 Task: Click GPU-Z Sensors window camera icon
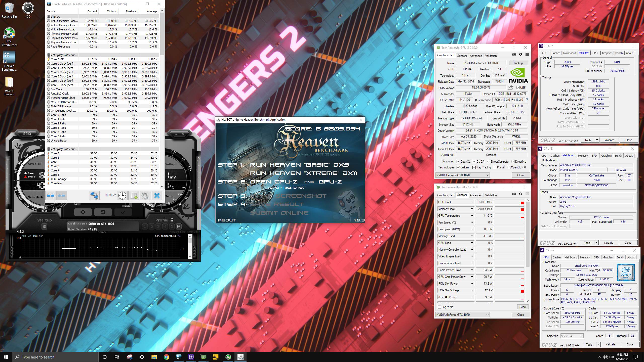(x=514, y=194)
